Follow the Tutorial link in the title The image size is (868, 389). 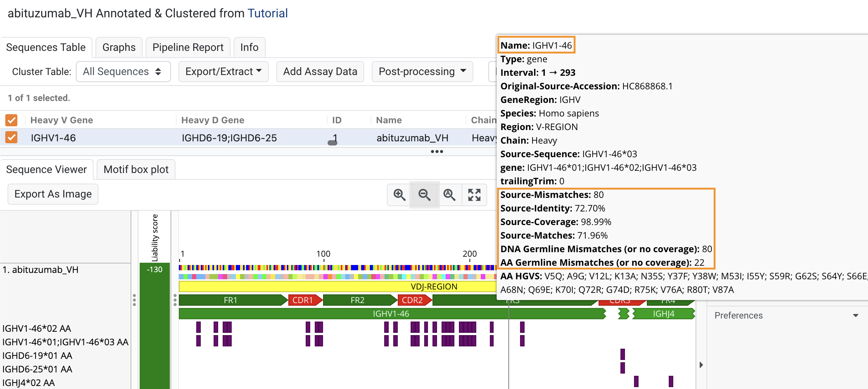point(268,13)
